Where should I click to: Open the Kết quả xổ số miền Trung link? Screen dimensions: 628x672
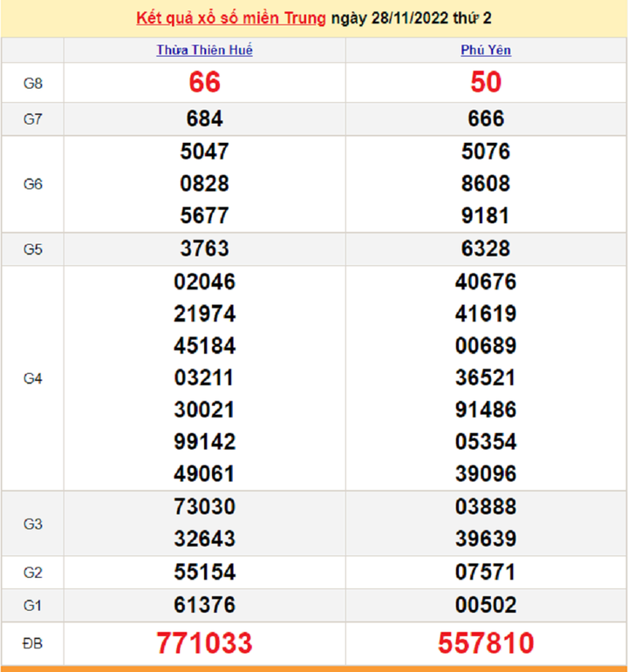coord(231,18)
